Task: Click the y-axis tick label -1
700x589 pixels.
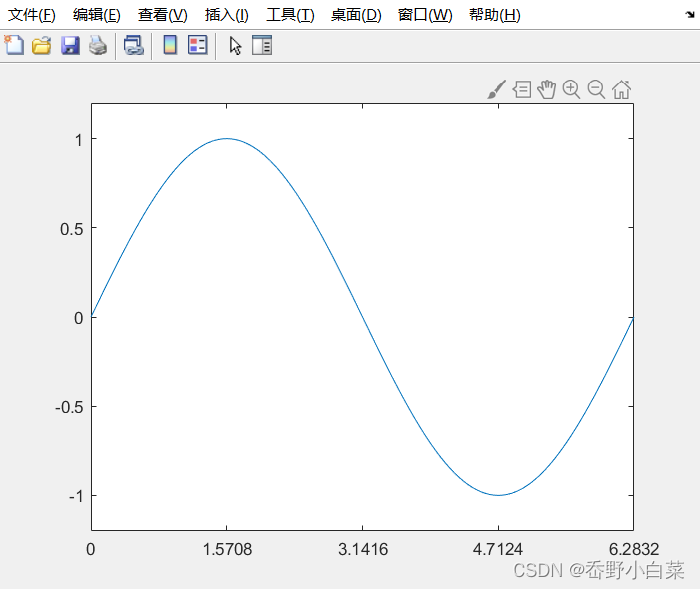Action: pyautogui.click(x=76, y=497)
